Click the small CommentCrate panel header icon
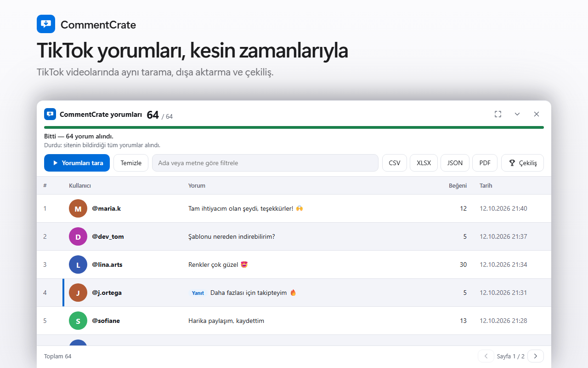 coord(50,114)
